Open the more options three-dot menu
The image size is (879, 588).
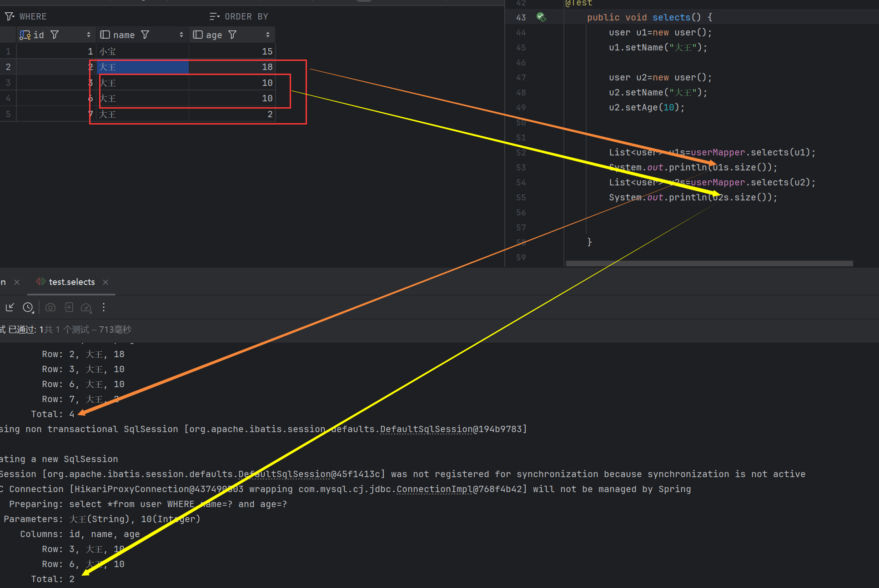pos(104,308)
